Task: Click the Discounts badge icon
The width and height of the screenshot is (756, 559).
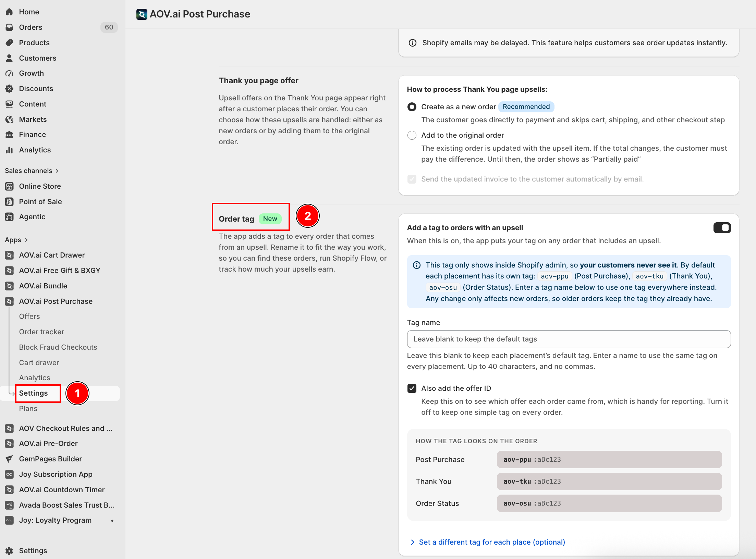Action: (x=9, y=89)
